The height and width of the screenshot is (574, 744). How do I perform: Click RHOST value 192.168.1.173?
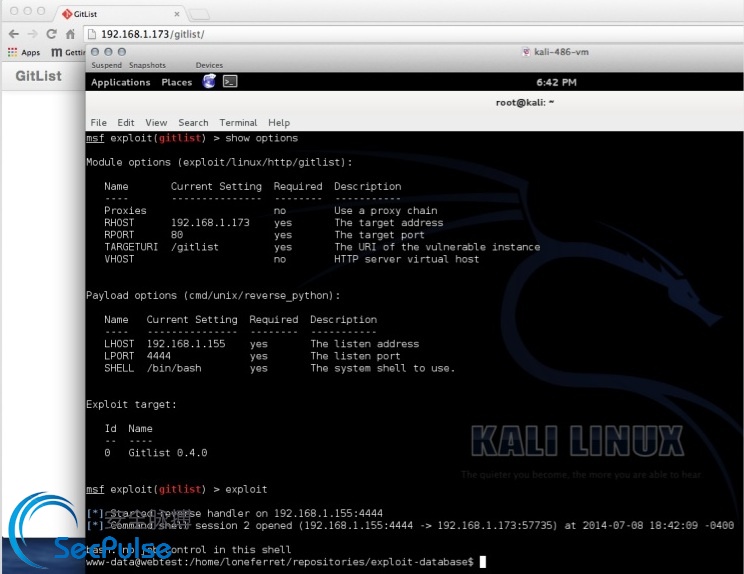[210, 222]
